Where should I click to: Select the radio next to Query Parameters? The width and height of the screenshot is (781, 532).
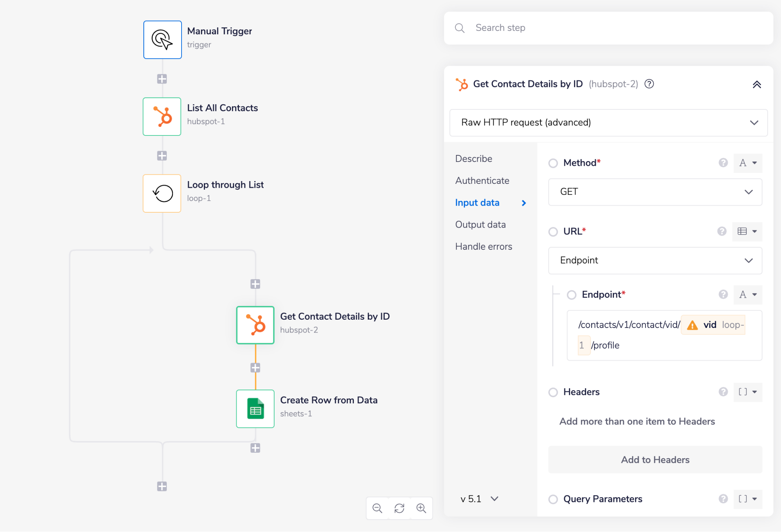pos(553,499)
